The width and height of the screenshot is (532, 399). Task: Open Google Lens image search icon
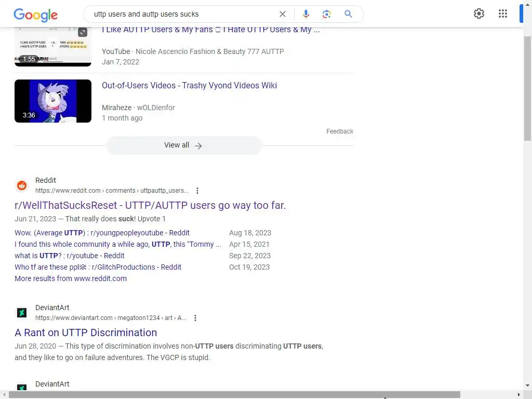coord(326,14)
